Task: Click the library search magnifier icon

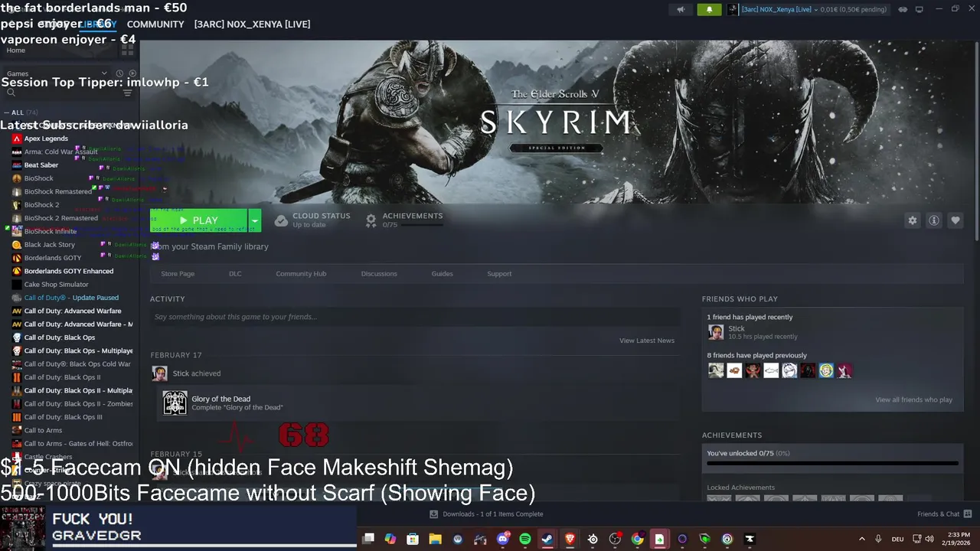Action: coord(11,93)
